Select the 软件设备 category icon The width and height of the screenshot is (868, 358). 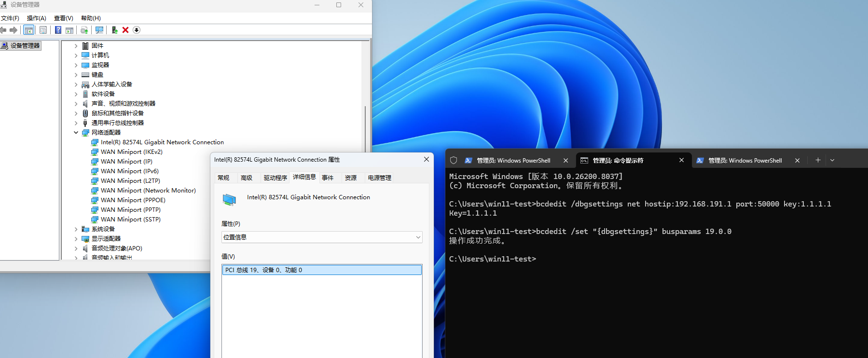(85, 94)
